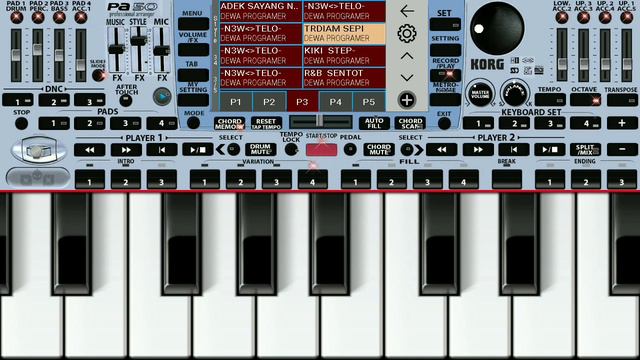Click the Drum Mute button
The image size is (640, 360).
point(260,149)
